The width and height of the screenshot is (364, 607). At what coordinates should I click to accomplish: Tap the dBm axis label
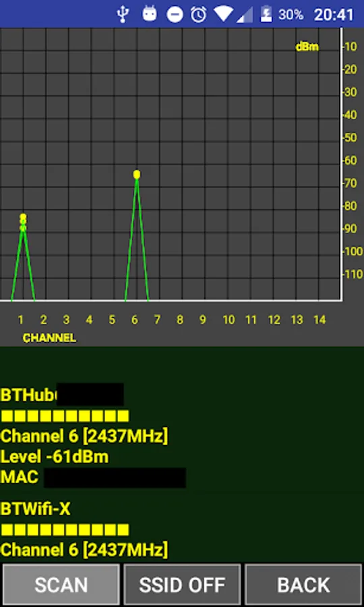click(x=307, y=47)
